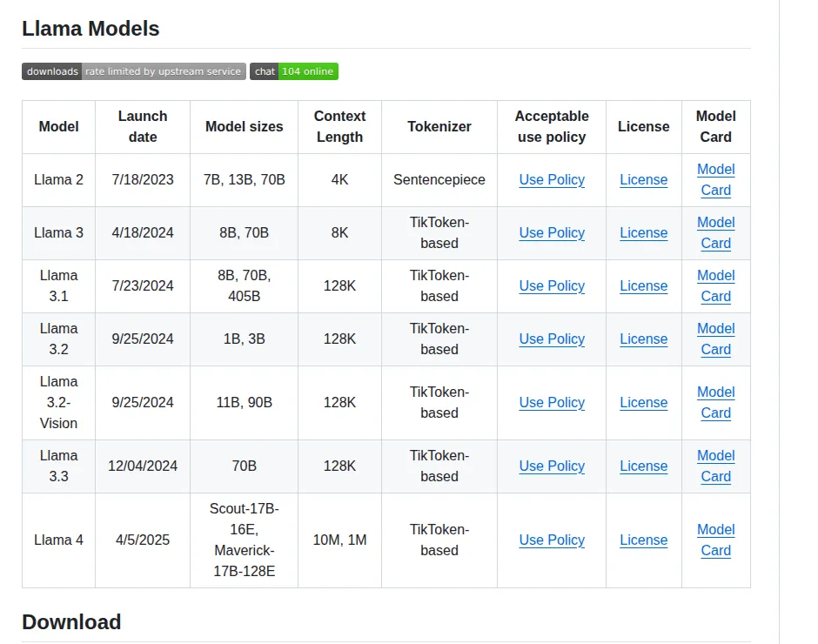Image resolution: width=818 pixels, height=644 pixels.
Task: Open License link for Llama 4
Action: [x=643, y=540]
